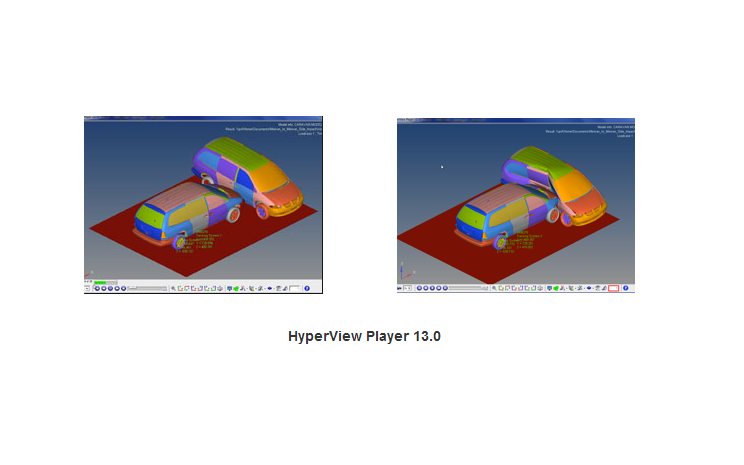The height and width of the screenshot is (465, 744).
Task: Click the red-outlined box in right player toolbar
Action: [x=614, y=288]
